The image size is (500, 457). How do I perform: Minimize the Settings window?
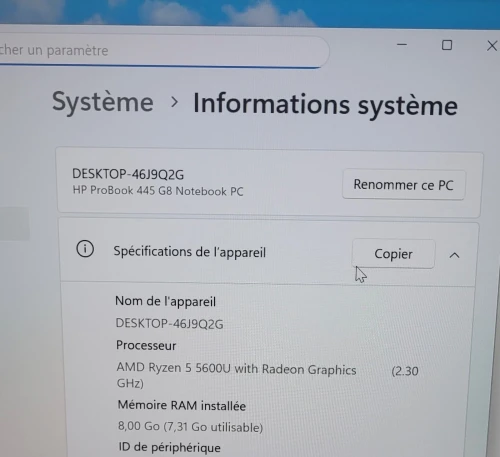[x=402, y=44]
